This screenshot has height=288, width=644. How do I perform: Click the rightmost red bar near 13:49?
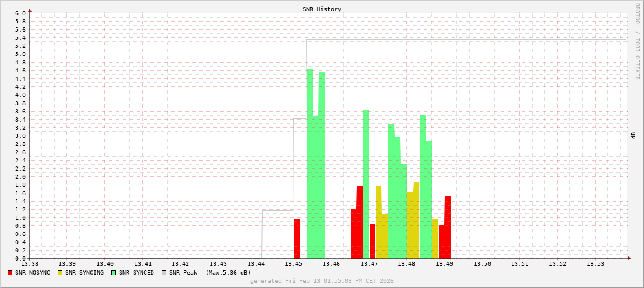click(x=448, y=228)
